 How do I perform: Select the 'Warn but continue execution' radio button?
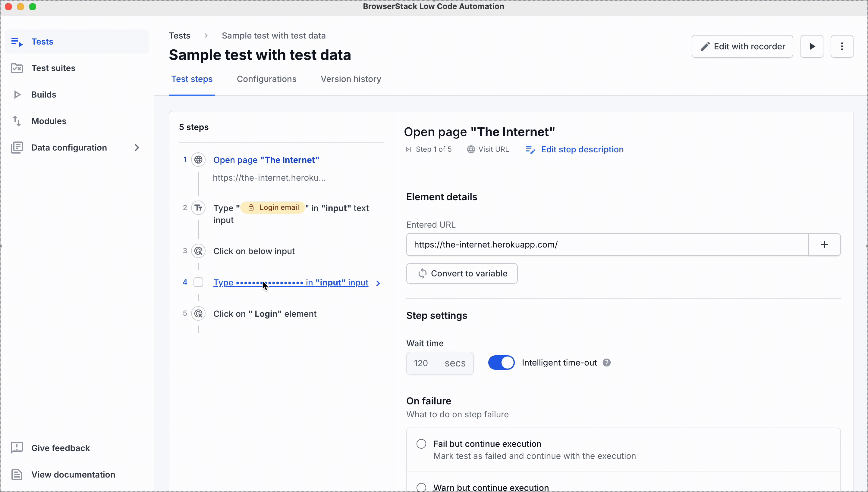[x=421, y=487]
